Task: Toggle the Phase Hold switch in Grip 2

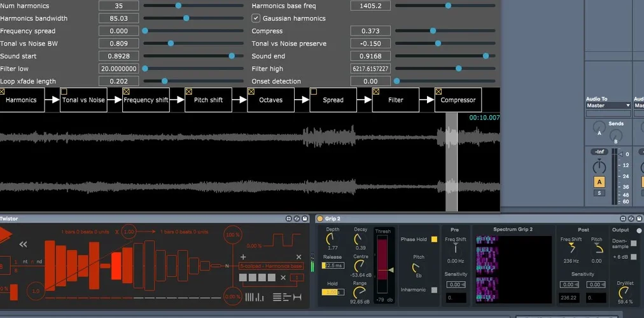Action: pos(434,240)
